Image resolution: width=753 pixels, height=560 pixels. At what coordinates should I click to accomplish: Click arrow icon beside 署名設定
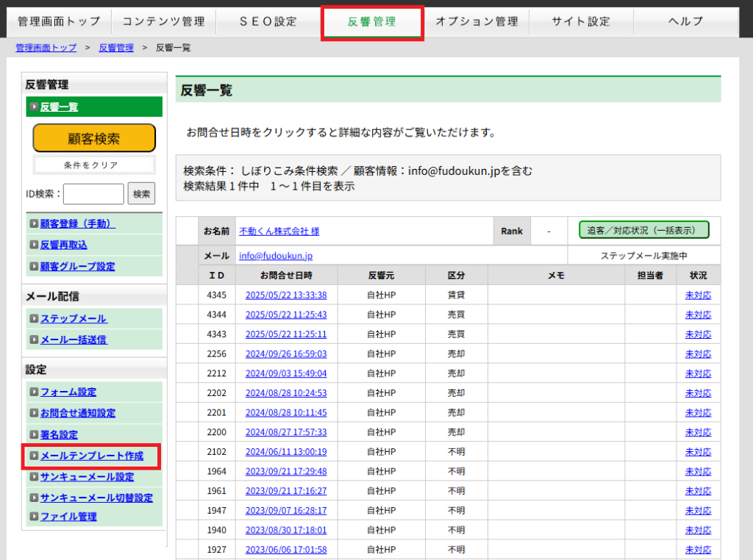click(x=34, y=435)
